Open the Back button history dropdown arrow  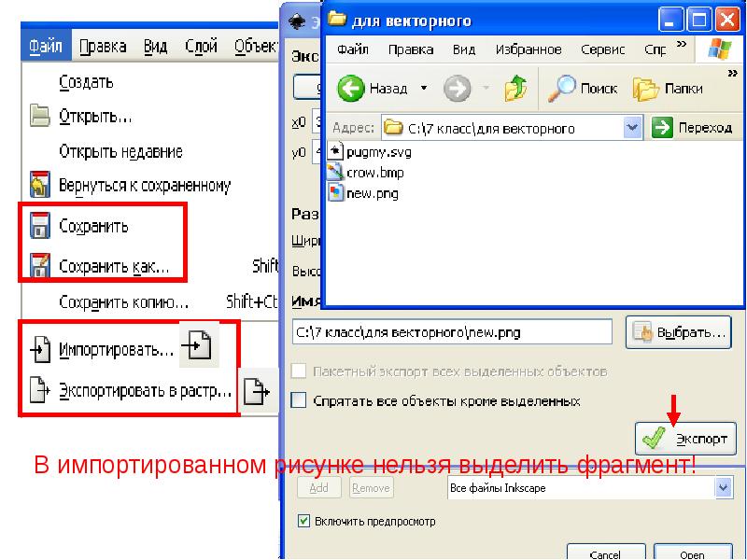click(424, 88)
